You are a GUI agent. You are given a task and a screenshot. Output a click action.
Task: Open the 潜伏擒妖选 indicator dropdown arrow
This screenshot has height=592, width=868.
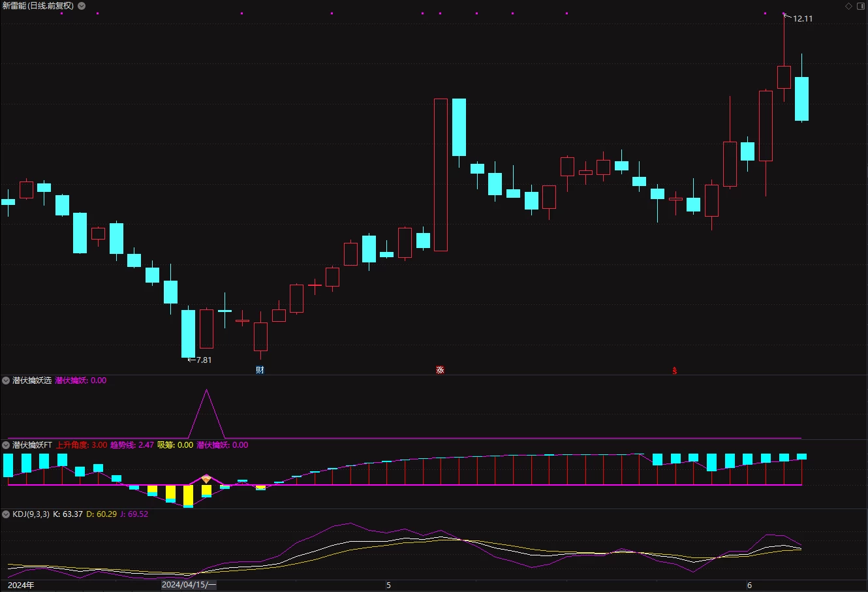[6, 381]
